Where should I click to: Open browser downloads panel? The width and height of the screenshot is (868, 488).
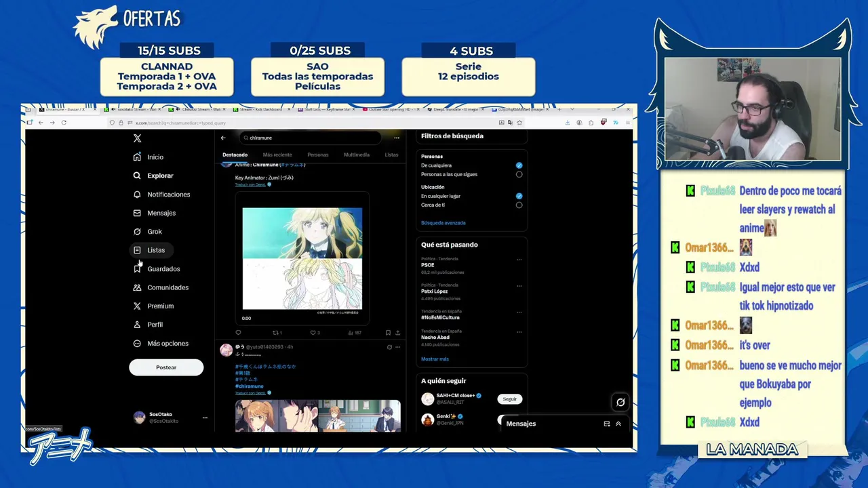pos(568,123)
